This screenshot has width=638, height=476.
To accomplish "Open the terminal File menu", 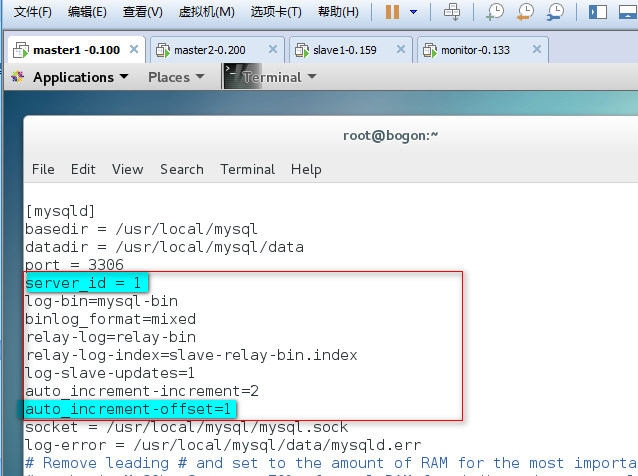I will click(43, 169).
